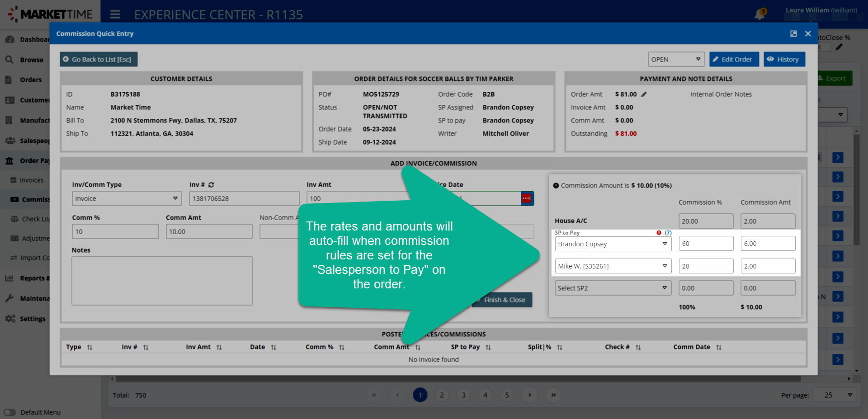The width and height of the screenshot is (868, 419).
Task: Open the (7) link beside SP to Pay
Action: click(x=668, y=233)
